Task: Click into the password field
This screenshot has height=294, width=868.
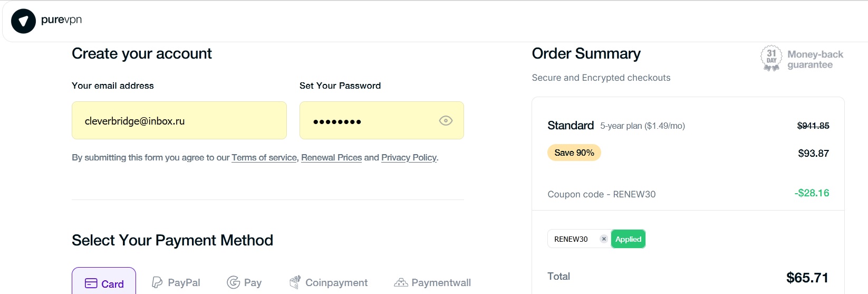Action: tap(369, 121)
